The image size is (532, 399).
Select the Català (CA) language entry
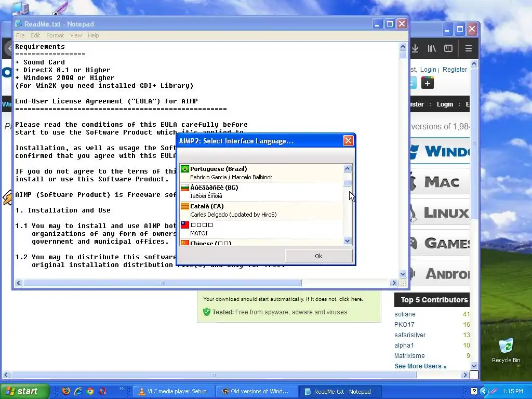click(x=262, y=210)
